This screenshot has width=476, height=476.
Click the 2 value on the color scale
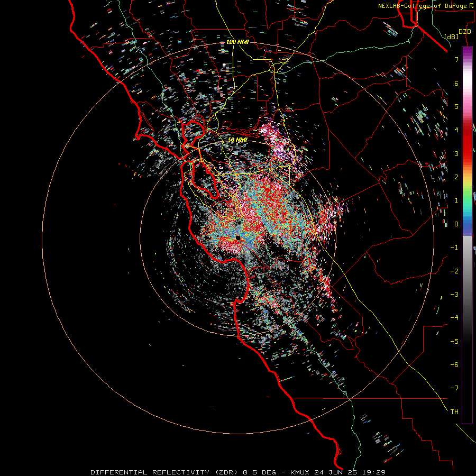(x=456, y=177)
